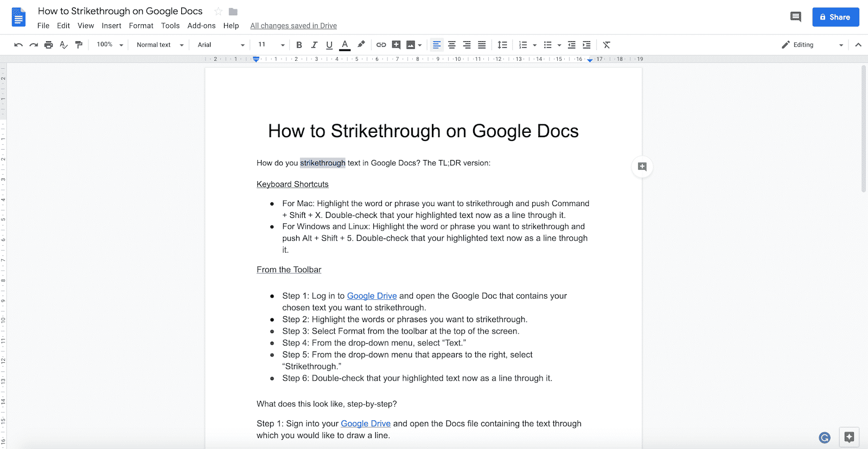Open the Editing mode dropdown
868x449 pixels.
[812, 45]
